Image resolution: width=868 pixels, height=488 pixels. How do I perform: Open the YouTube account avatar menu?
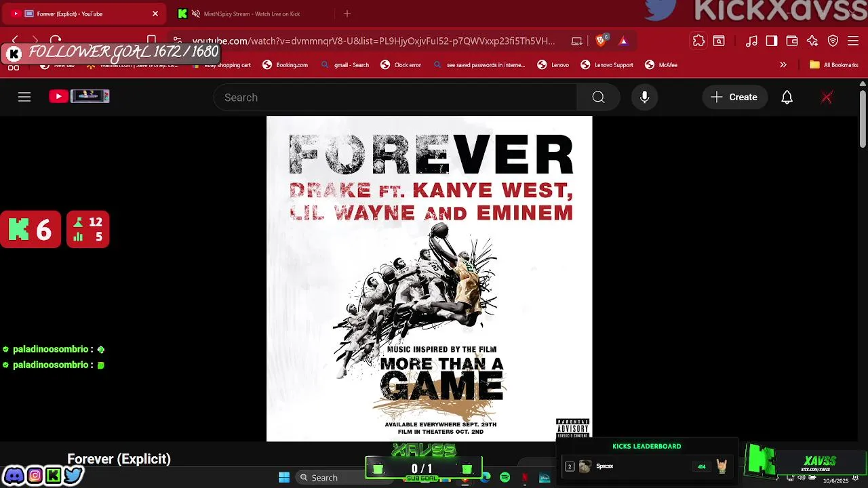click(x=827, y=97)
